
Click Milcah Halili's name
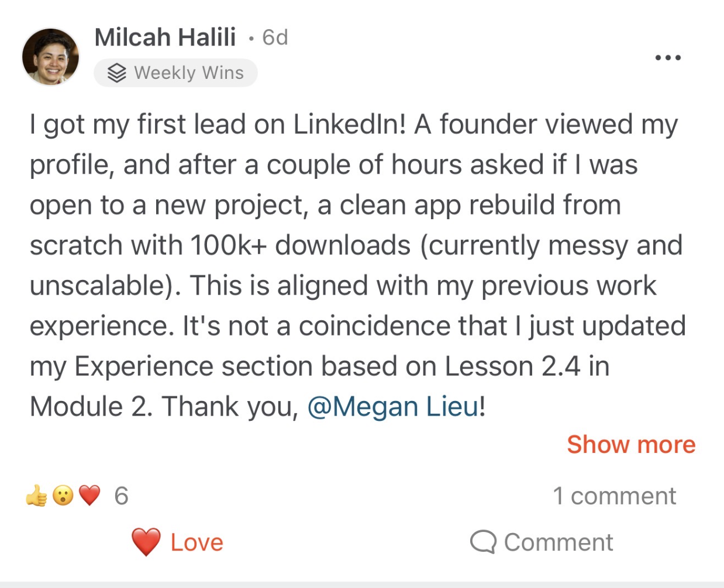(166, 37)
